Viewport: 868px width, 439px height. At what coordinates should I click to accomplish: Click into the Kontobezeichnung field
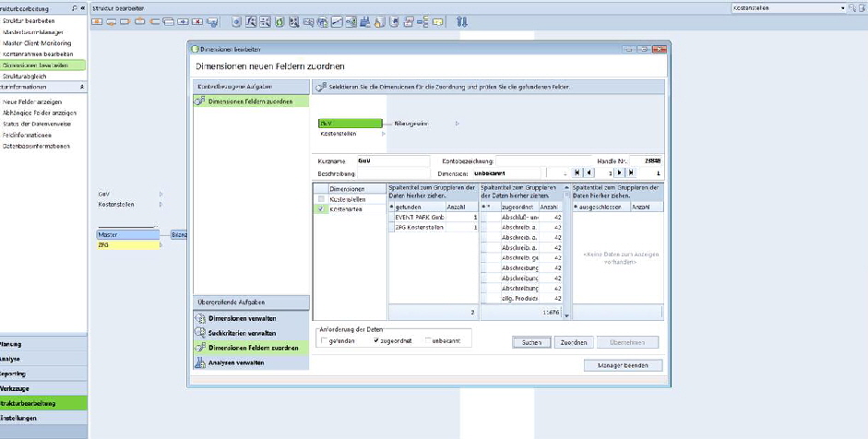tap(545, 161)
